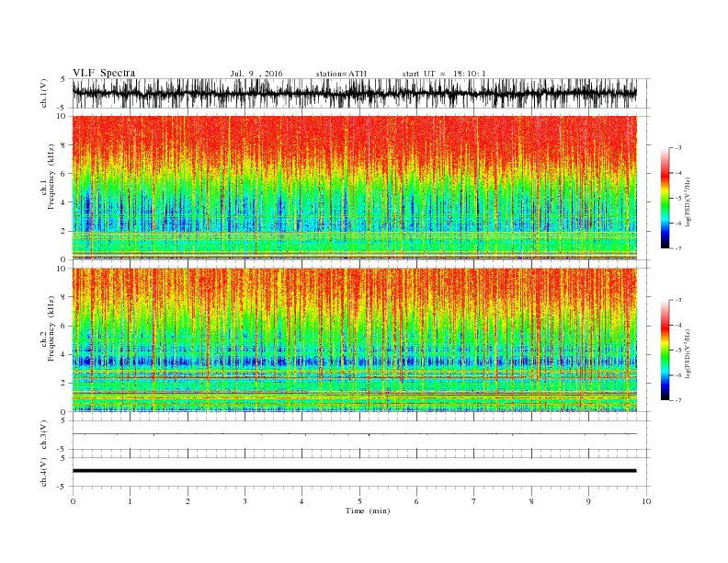Click time axis tick label "9"
Image resolution: width=728 pixels, height=563 pixels.
(x=588, y=501)
